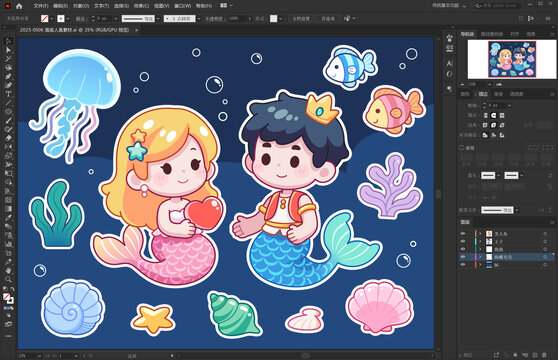Open the Character panel icon

pos(449,63)
